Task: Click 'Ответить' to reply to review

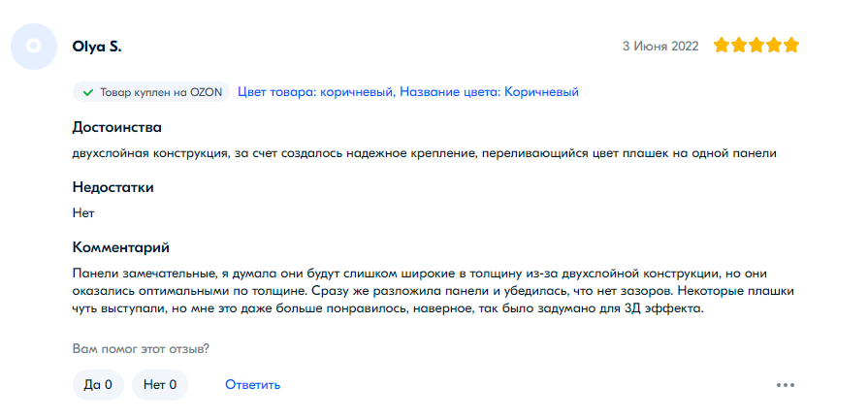Action: pyautogui.click(x=253, y=385)
